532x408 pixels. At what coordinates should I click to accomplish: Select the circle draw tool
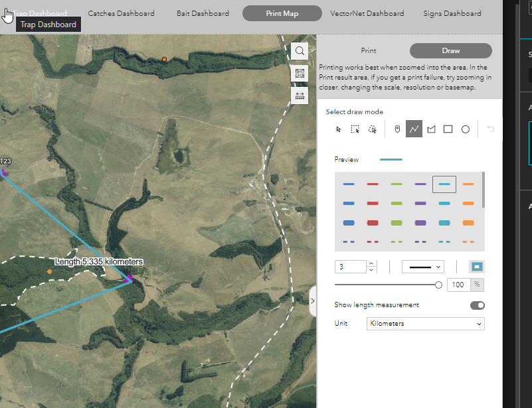click(x=466, y=129)
